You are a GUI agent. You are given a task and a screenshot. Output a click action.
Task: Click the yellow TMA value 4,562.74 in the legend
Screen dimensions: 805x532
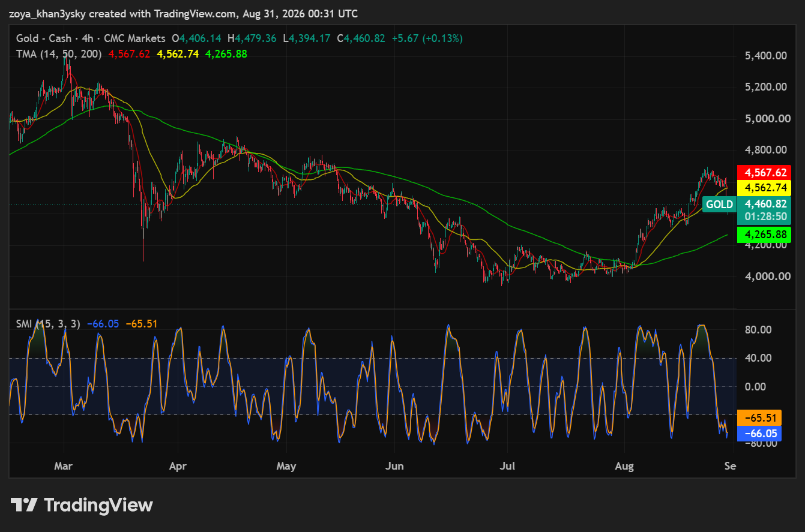pos(178,53)
